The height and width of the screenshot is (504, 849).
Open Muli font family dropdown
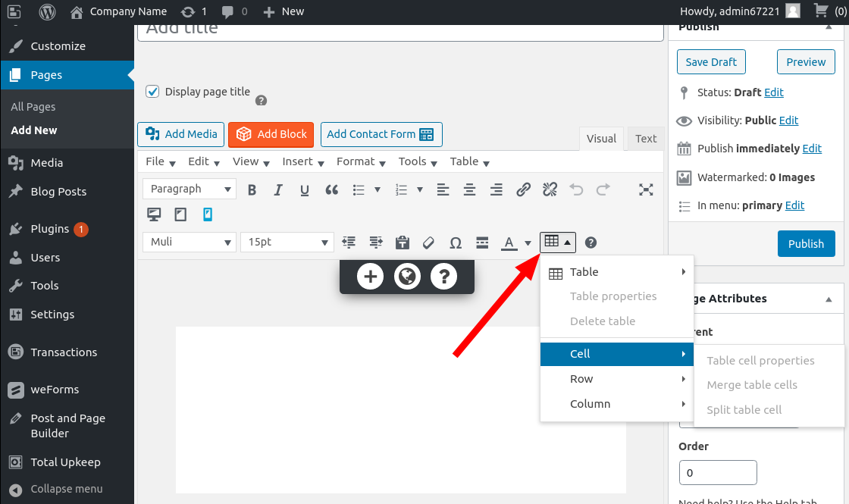(x=190, y=242)
